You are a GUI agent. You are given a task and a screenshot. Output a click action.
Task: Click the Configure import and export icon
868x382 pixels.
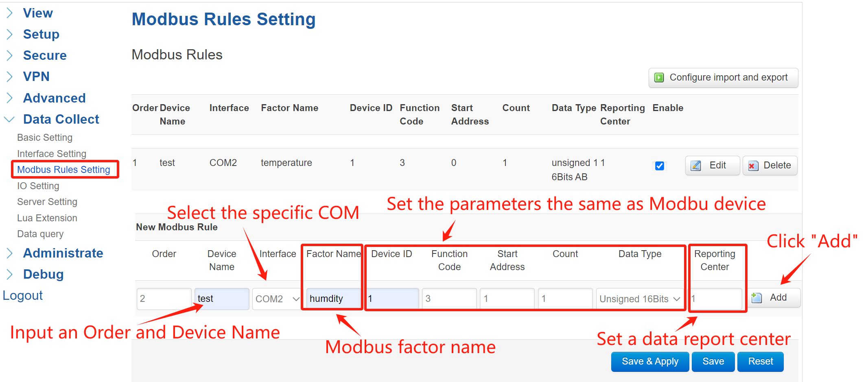coord(659,78)
